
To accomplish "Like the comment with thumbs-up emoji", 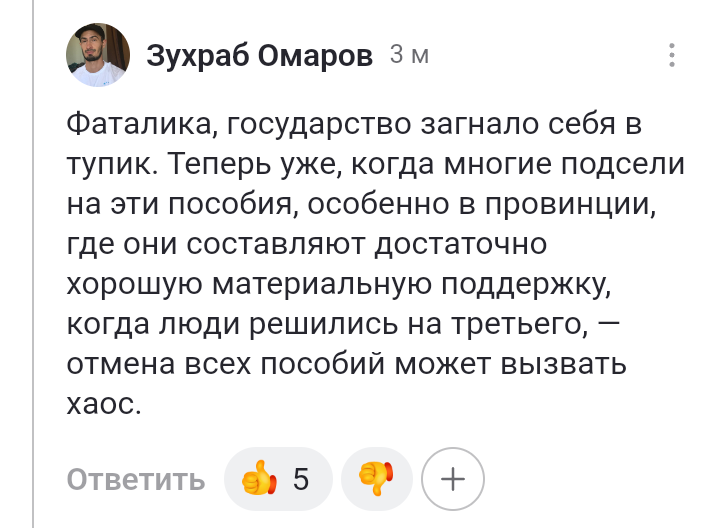I will [259, 478].
